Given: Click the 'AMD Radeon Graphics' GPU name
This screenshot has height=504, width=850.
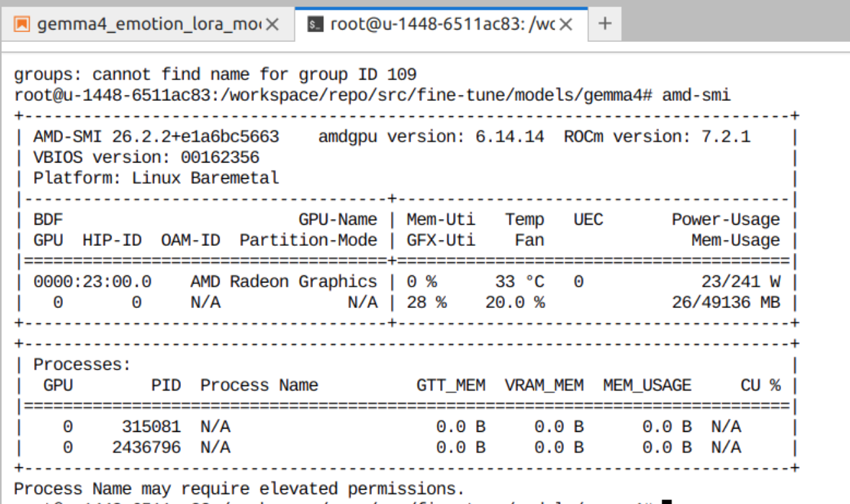Looking at the screenshot, I should [283, 282].
